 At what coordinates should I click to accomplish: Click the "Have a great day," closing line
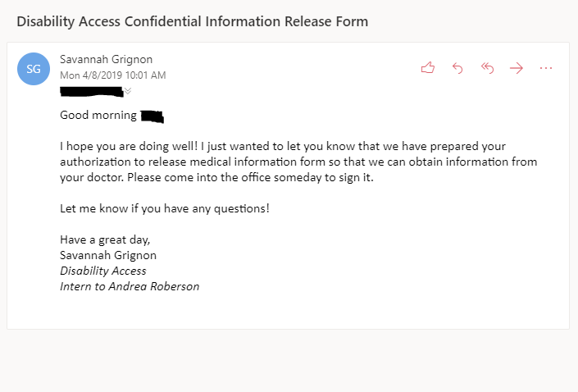tap(105, 239)
